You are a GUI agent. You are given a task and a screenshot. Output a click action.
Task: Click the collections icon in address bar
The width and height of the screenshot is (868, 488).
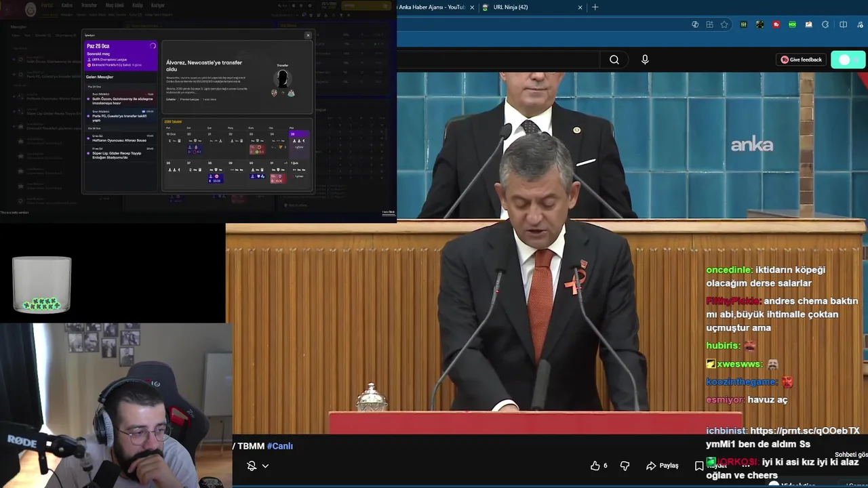coord(709,24)
